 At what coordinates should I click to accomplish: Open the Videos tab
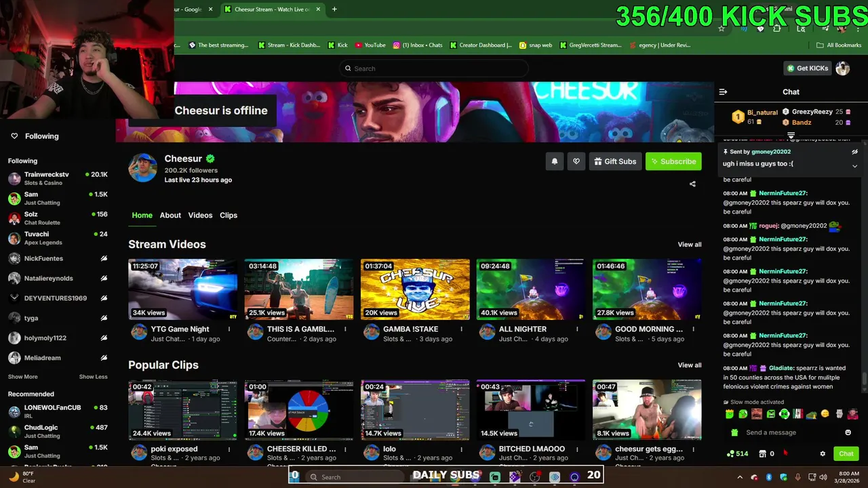point(200,216)
